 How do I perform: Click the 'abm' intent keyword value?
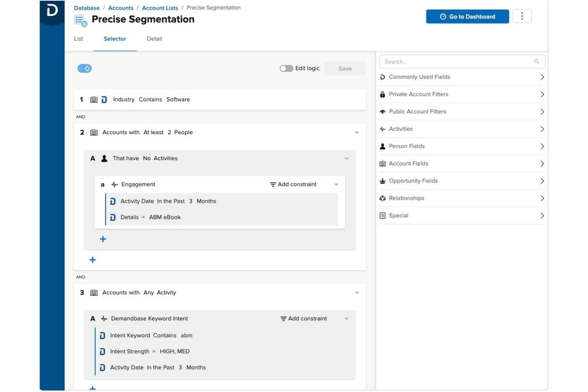(187, 336)
